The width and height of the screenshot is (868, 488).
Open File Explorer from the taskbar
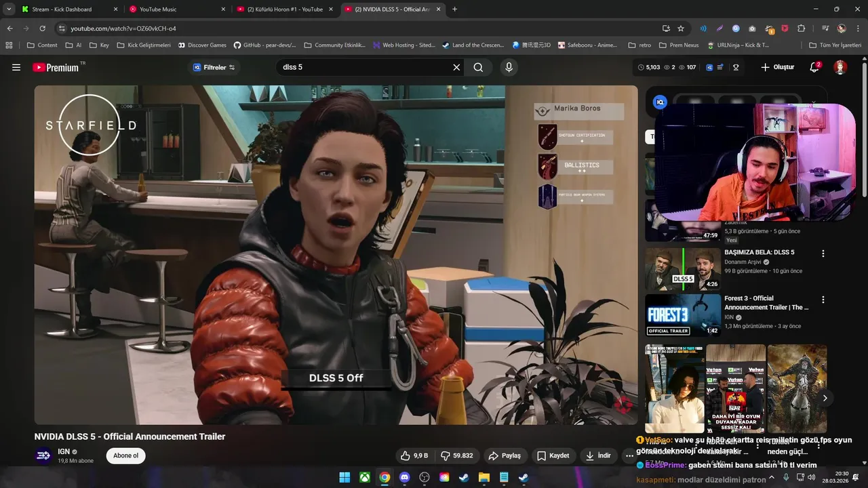tap(484, 477)
